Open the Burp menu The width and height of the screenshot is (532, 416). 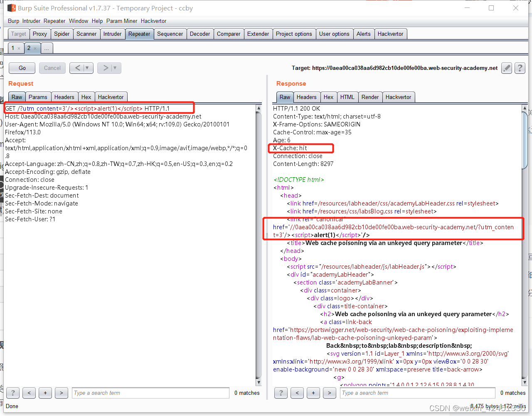click(13, 21)
